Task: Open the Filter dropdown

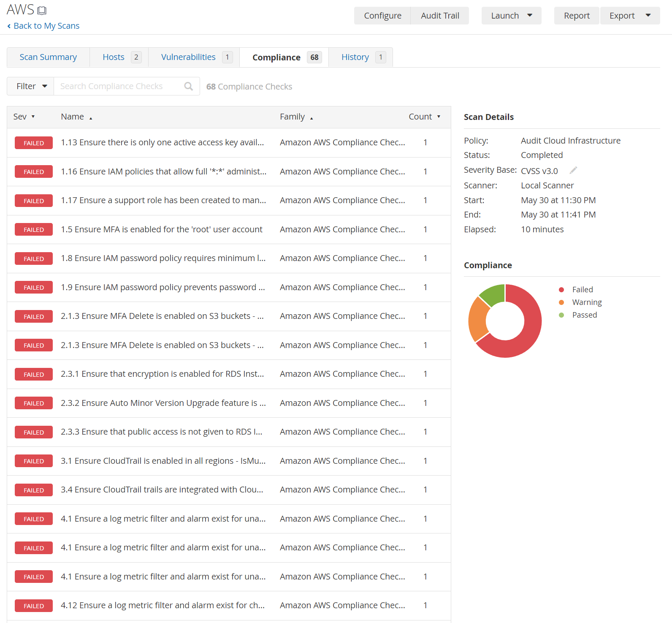Action: pos(30,86)
